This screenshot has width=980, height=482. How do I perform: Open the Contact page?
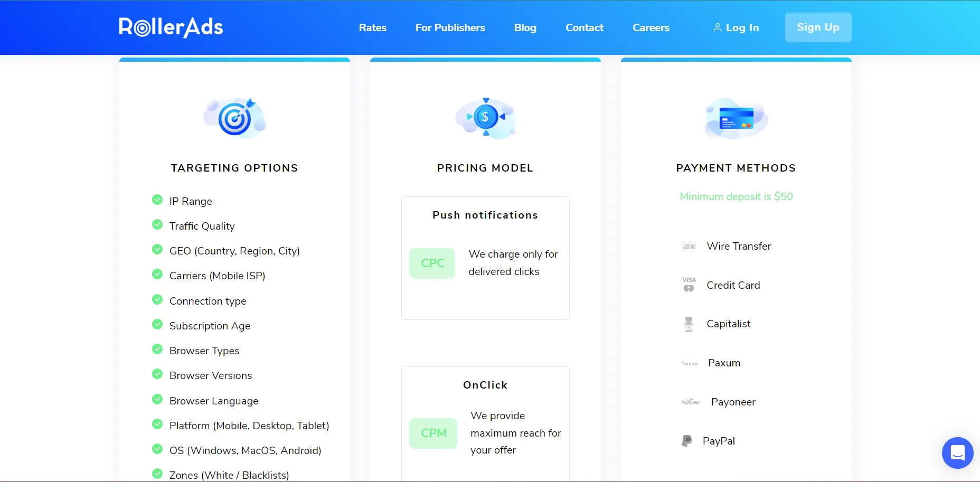(585, 27)
